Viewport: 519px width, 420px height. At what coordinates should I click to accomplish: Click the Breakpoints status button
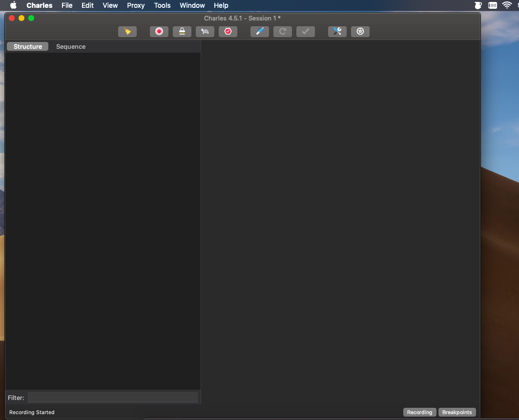tap(457, 412)
